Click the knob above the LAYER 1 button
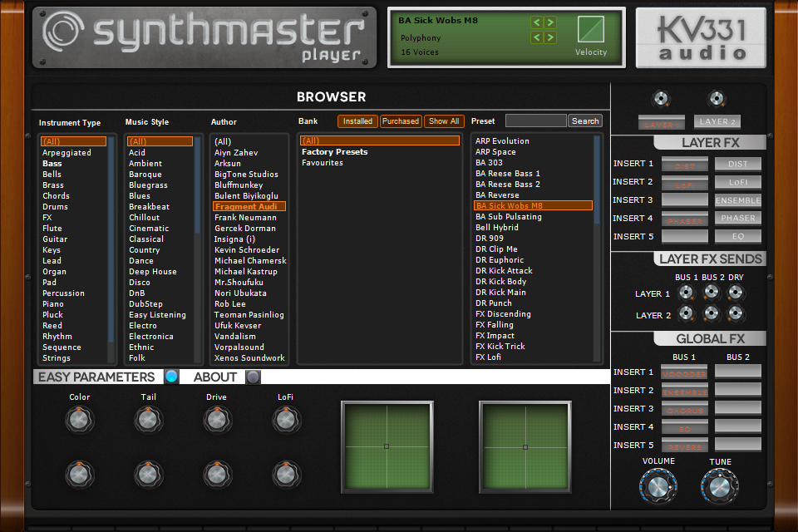The height and width of the screenshot is (532, 798). click(x=661, y=99)
